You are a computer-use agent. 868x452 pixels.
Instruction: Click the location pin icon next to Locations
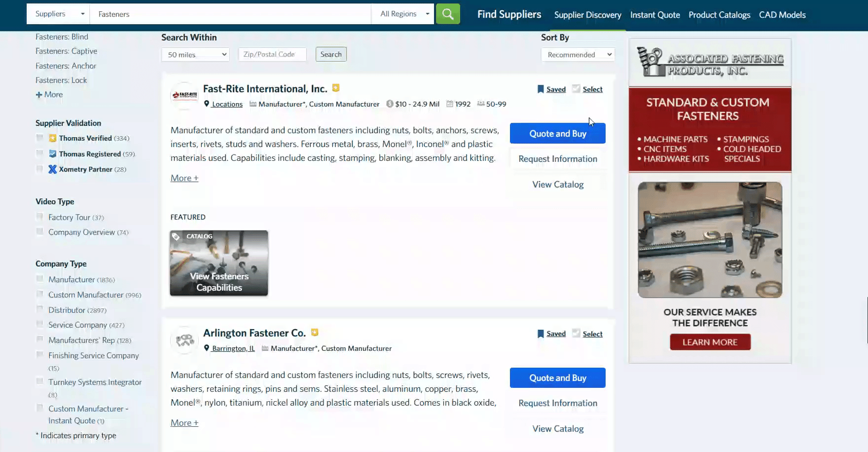pyautogui.click(x=206, y=104)
